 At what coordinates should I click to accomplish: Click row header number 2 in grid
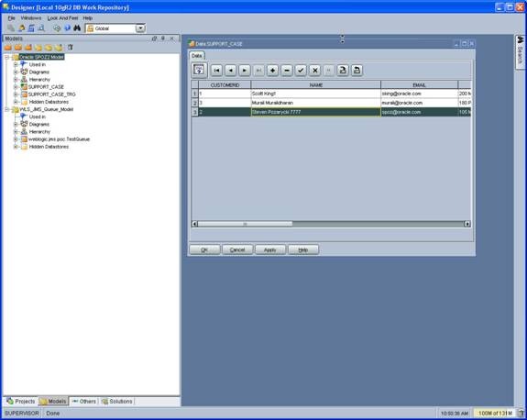click(x=194, y=103)
